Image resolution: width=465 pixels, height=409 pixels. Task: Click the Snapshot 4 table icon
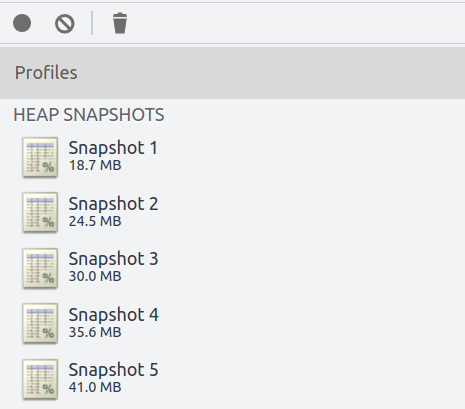click(40, 323)
